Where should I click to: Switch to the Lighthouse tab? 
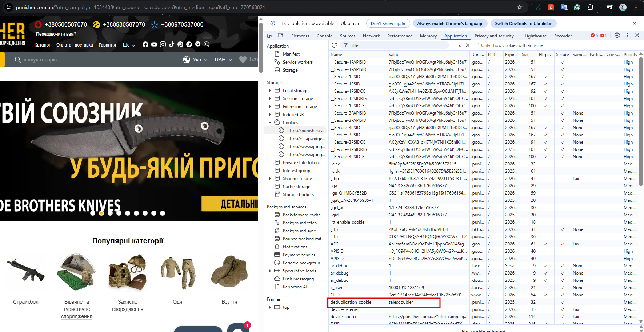536,36
